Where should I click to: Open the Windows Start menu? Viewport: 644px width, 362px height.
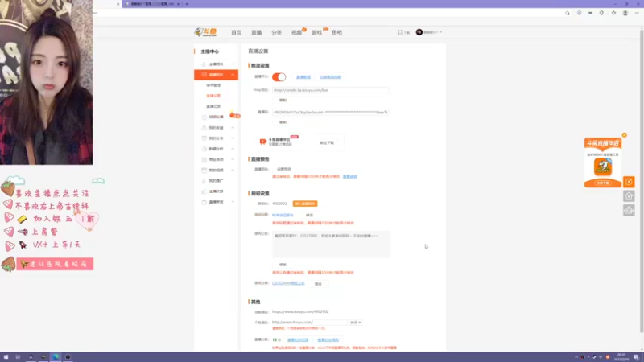click(6, 357)
